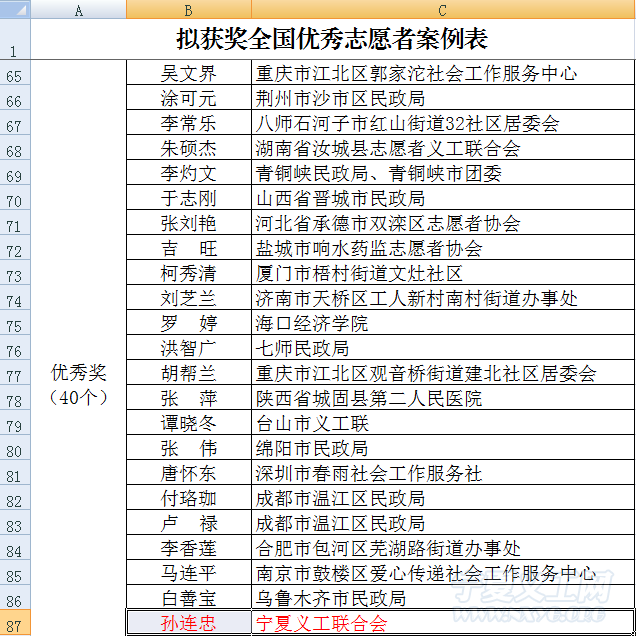
Task: Select cell 七师民政局
Action: point(443,347)
